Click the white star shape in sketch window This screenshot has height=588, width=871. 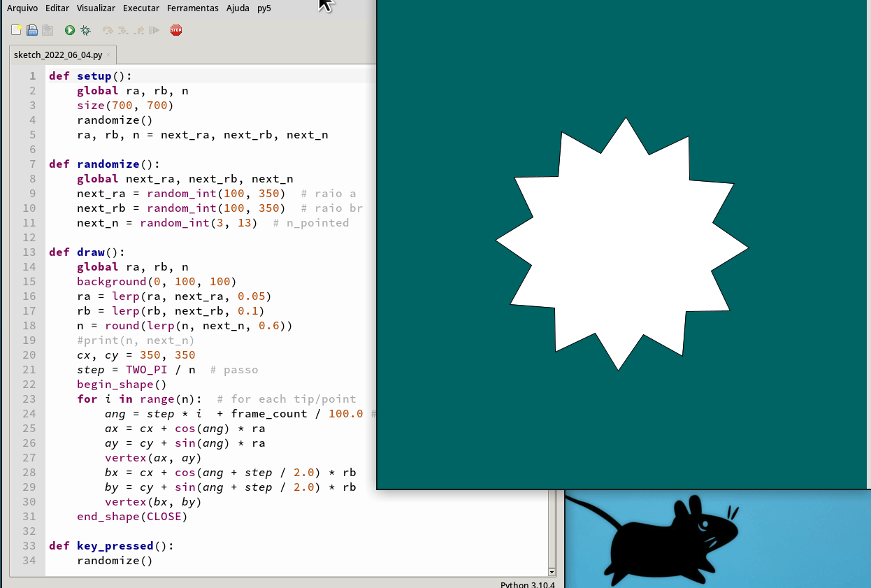click(621, 245)
